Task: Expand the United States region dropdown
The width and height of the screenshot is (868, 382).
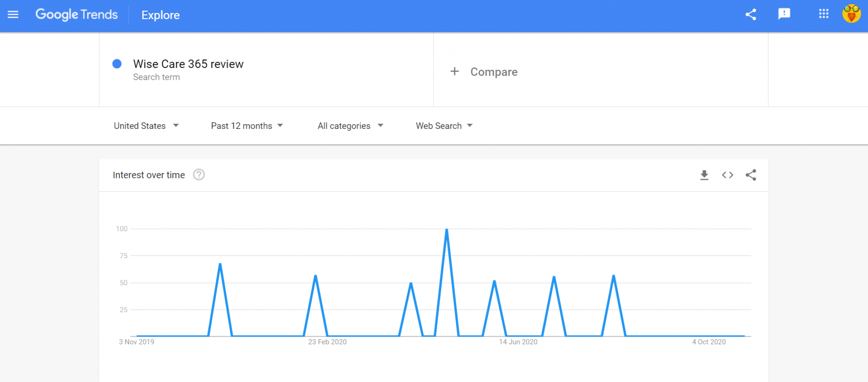Action: point(146,126)
